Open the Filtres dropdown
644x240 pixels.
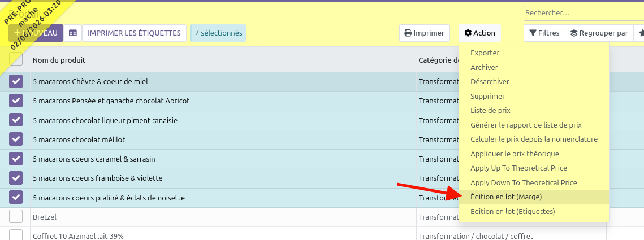pyautogui.click(x=544, y=33)
